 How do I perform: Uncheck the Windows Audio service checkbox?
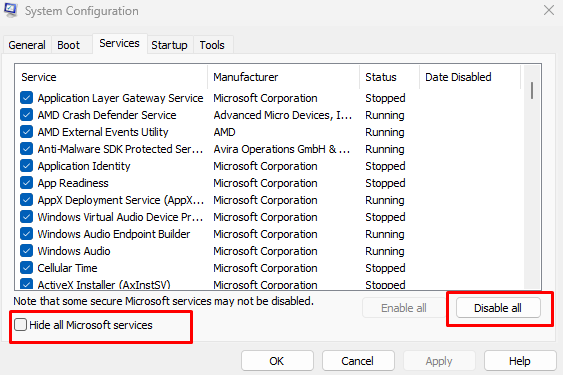click(27, 251)
